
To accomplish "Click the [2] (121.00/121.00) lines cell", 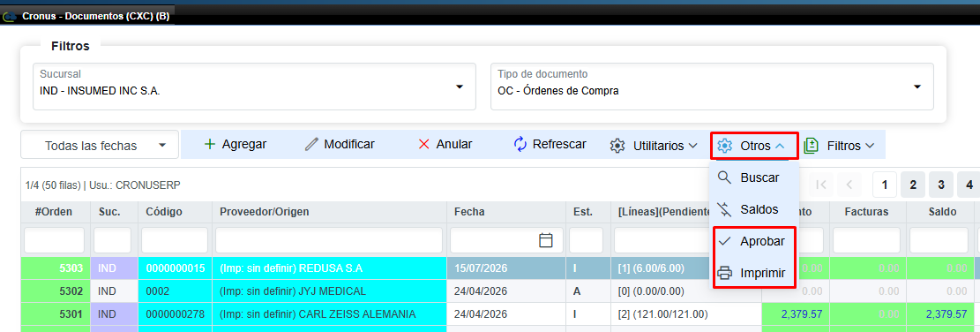I will click(685, 313).
